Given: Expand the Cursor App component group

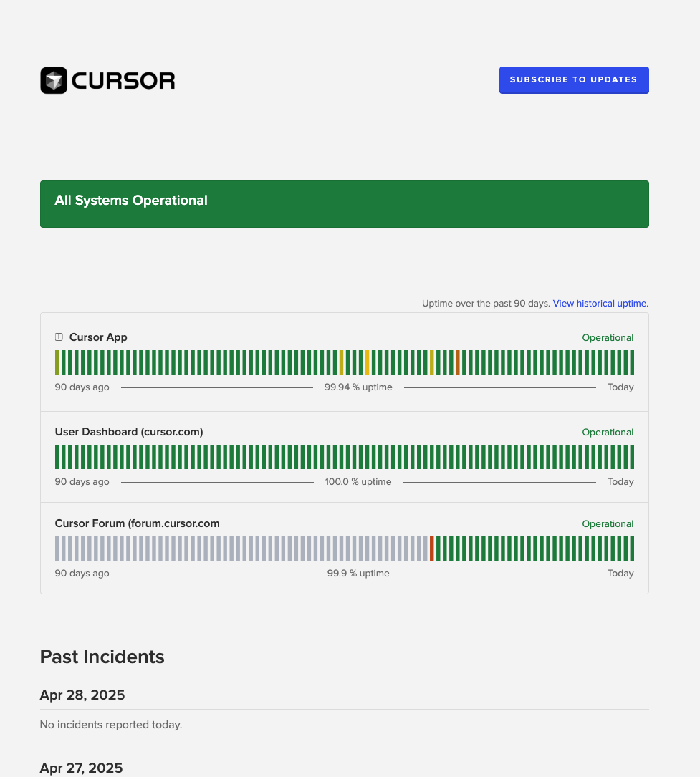Looking at the screenshot, I should coord(59,337).
